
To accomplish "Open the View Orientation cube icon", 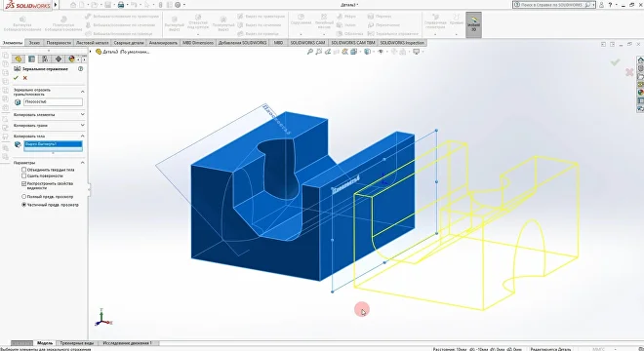I will pos(353,52).
